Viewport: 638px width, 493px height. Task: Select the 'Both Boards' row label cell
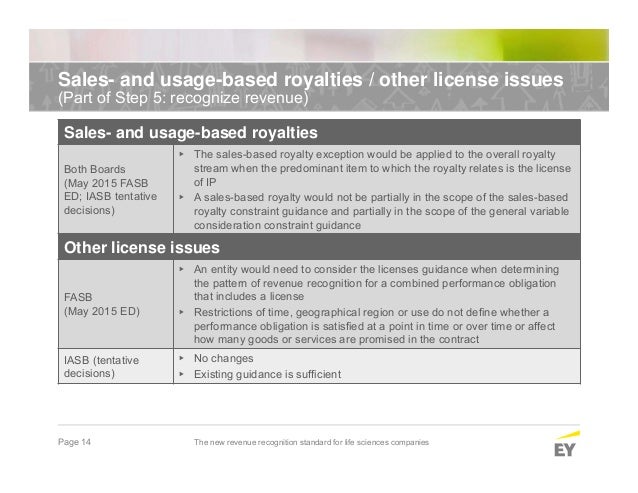coord(116,190)
